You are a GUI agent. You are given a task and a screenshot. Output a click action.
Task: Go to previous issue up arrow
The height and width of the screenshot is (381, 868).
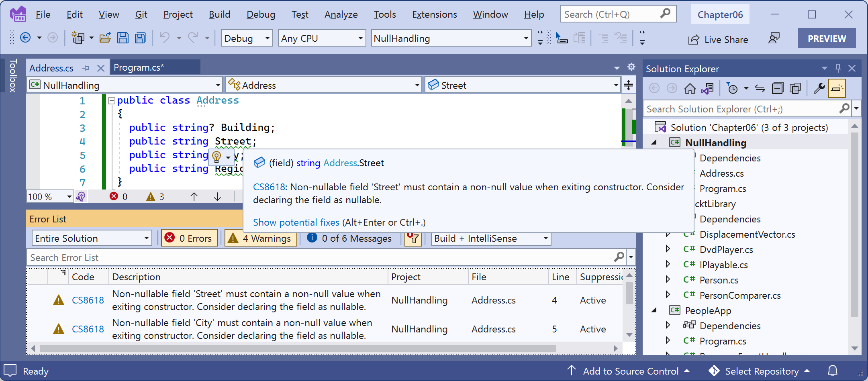[194, 197]
